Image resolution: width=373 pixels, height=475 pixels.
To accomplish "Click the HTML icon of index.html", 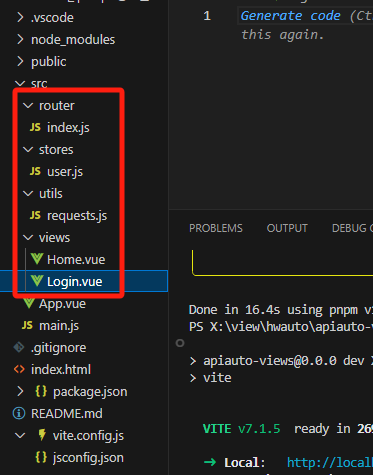I will pyautogui.click(x=19, y=369).
